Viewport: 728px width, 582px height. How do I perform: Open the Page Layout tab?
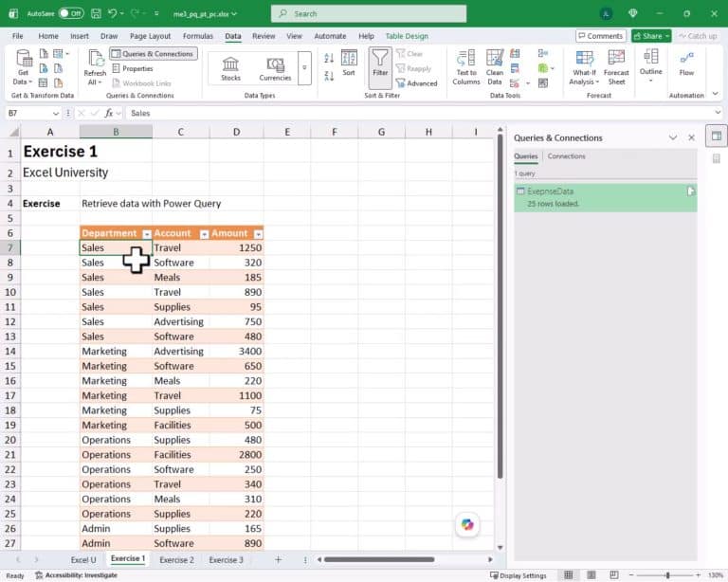[x=150, y=36]
